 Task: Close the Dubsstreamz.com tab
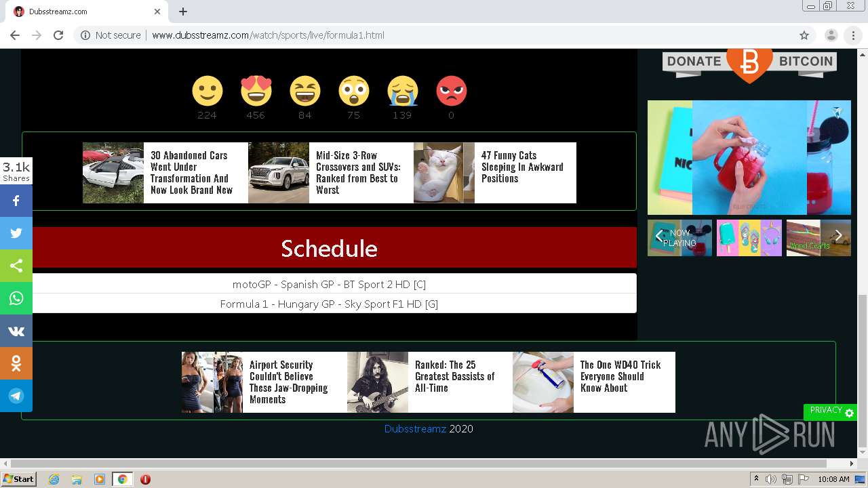pos(157,12)
